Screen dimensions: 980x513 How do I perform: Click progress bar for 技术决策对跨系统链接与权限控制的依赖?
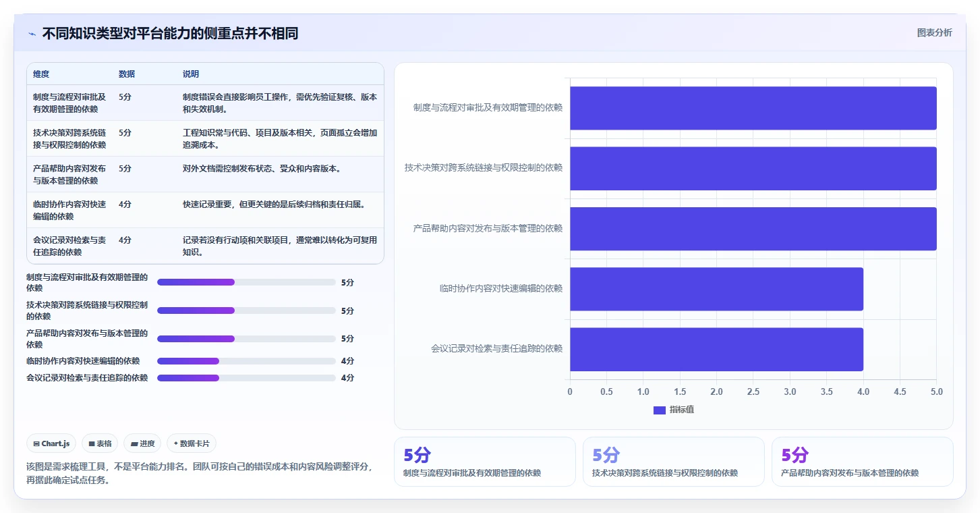coord(246,310)
